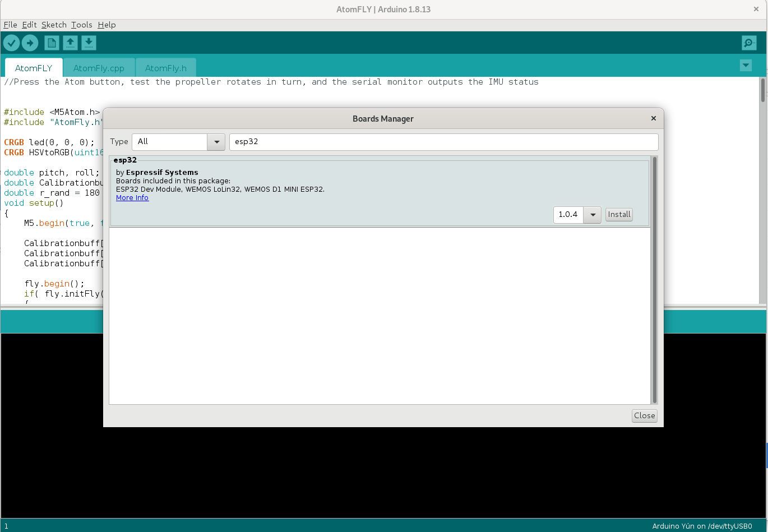The image size is (768, 532).
Task: Click the Upload arrow icon
Action: (30, 43)
